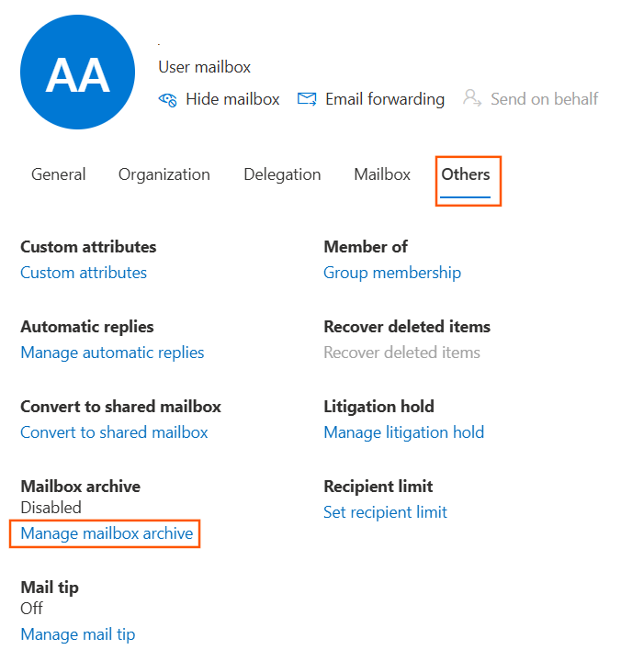
Task: Click the Manage mail tip link
Action: pos(78,634)
